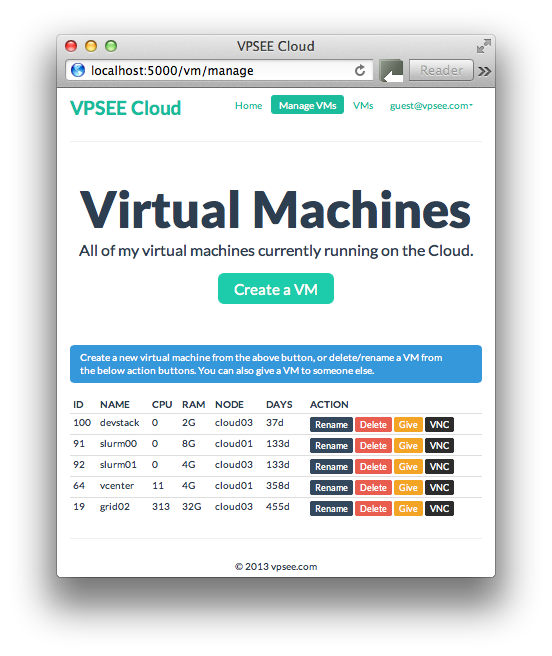Focus the localhost:5000/vm/manage address field
552x656 pixels.
tap(219, 70)
